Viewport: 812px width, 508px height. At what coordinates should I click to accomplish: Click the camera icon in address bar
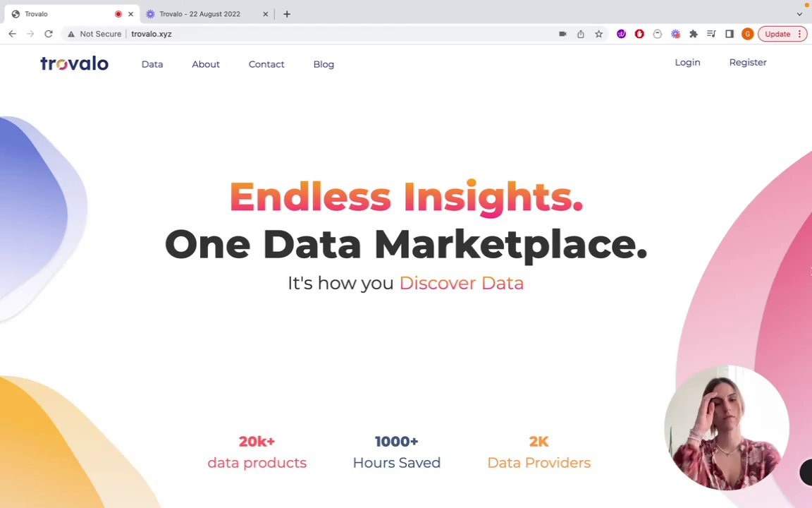pos(562,34)
